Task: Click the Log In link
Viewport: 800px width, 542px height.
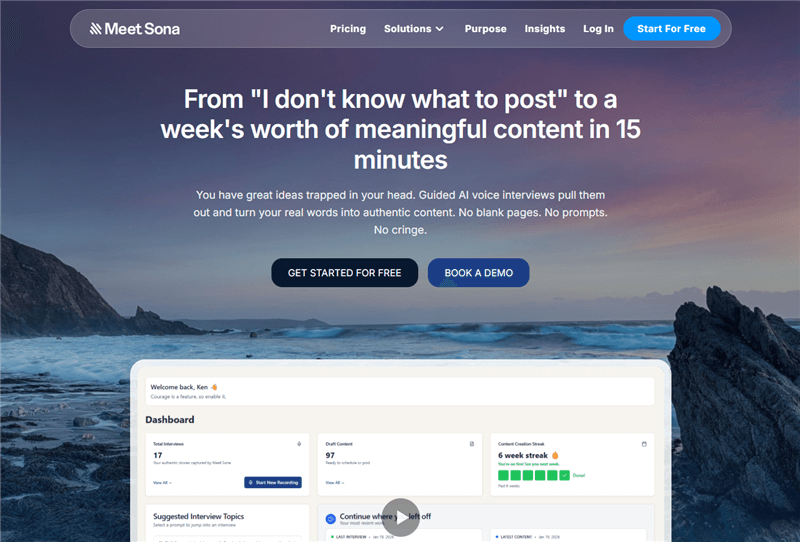Action: point(598,29)
